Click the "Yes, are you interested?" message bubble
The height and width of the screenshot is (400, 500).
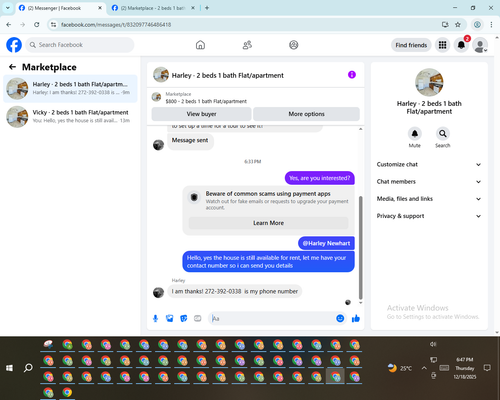point(320,178)
